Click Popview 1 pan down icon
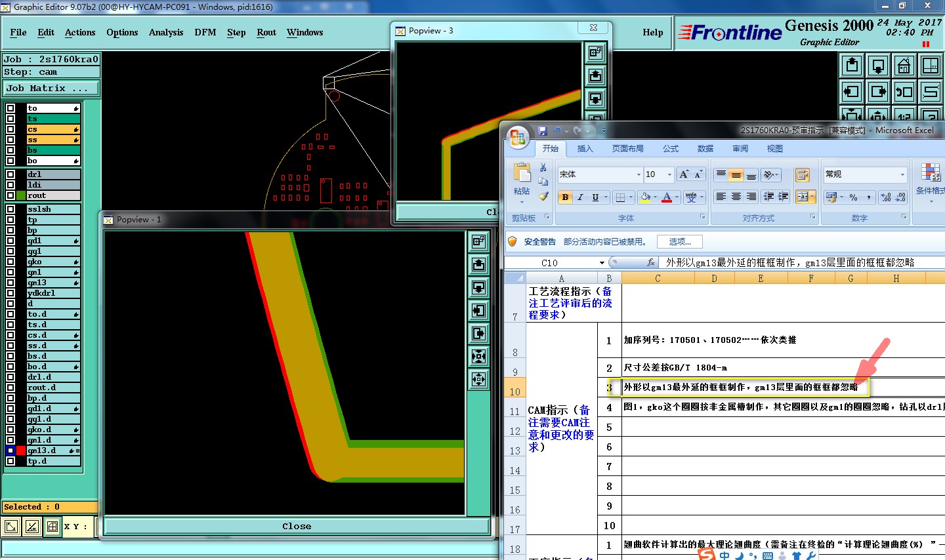The height and width of the screenshot is (560, 945). [479, 287]
